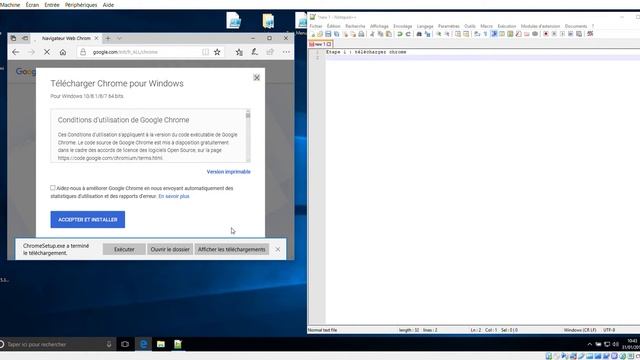Click Afficher les téléchargements button
This screenshot has width=640, height=360.
(x=231, y=249)
